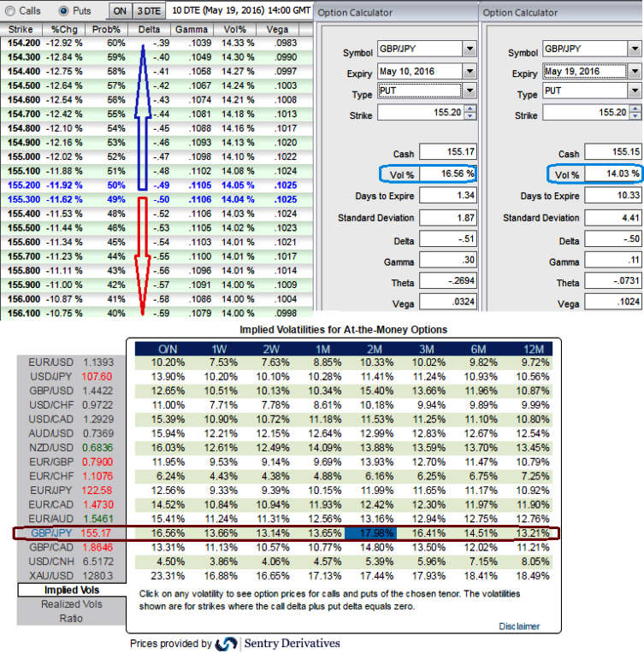The image size is (644, 653).
Task: Click Days to Expire field showing 1.34
Action: (447, 196)
